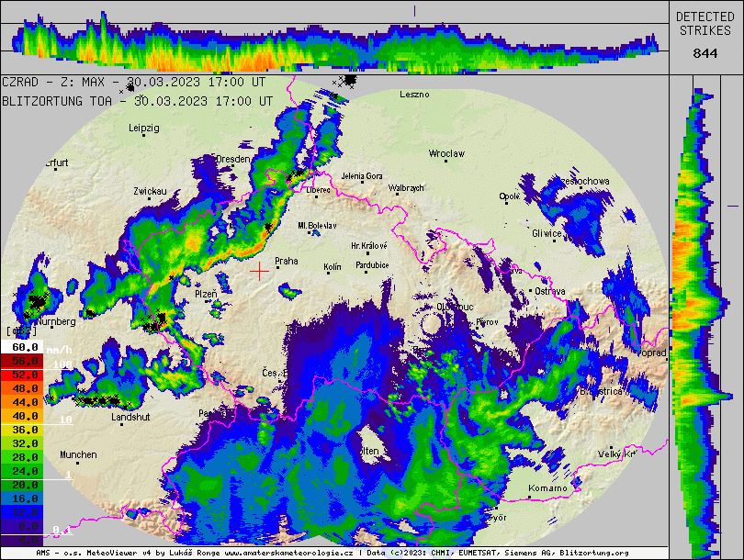Click the horizontal cross-section profile at top
744x560 pixels.
335,48
